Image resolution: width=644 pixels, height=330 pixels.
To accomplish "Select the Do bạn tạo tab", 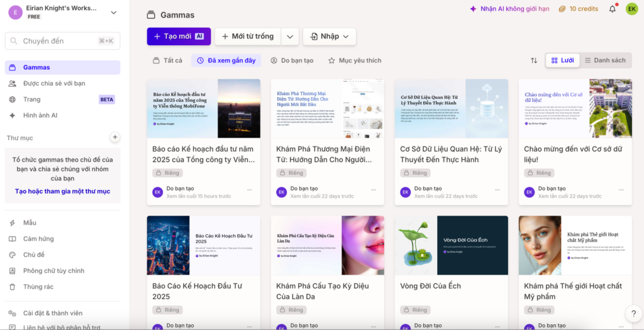I will point(292,60).
